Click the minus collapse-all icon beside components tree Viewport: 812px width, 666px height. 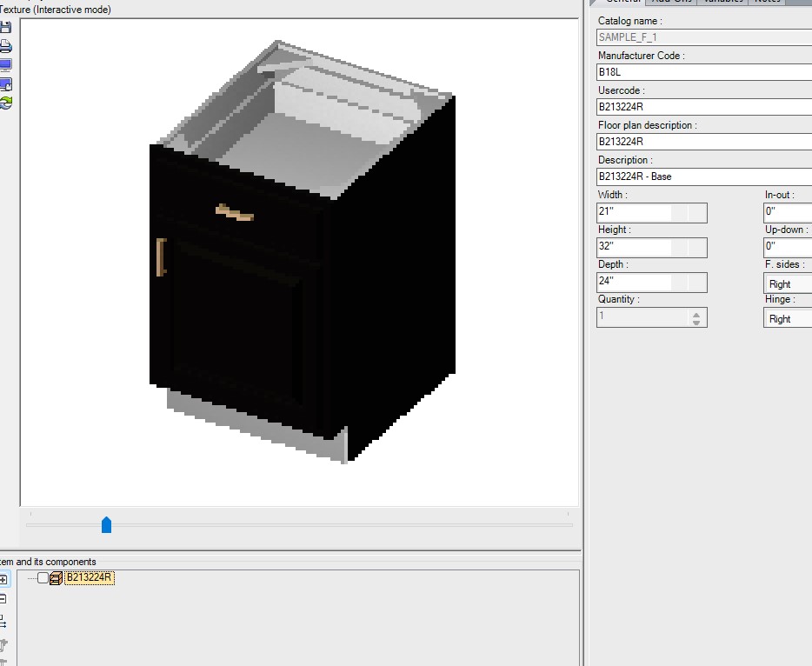3,599
